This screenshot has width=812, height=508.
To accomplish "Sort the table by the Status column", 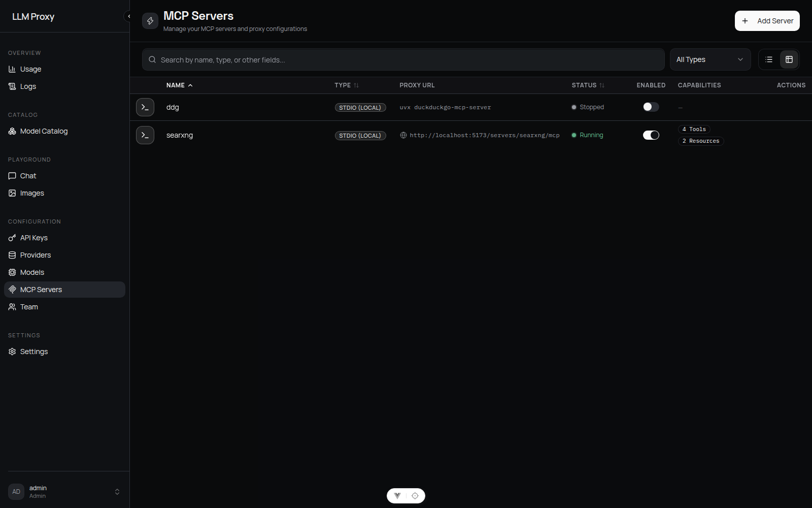I will 588,85.
